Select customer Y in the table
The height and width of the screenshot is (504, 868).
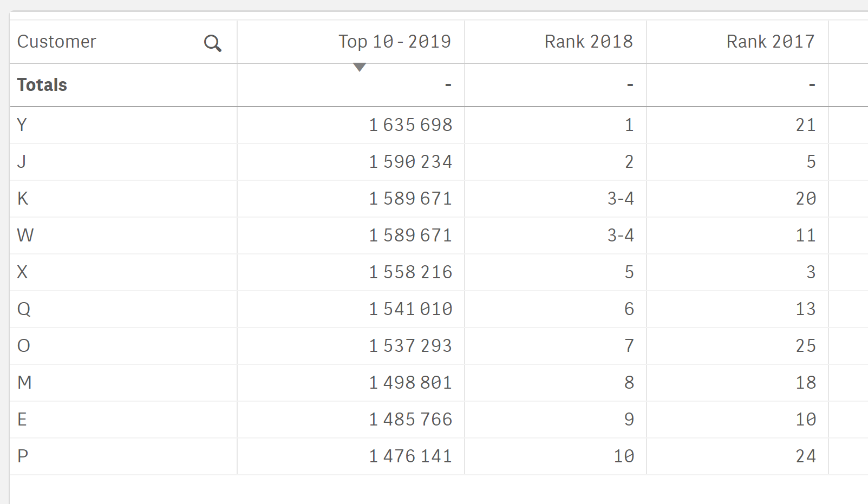(22, 125)
